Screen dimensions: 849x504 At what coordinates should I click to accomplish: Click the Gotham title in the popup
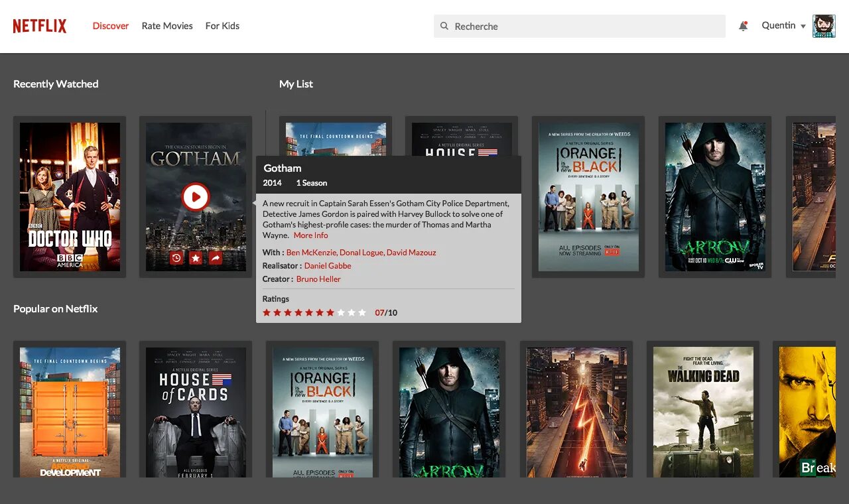(283, 168)
